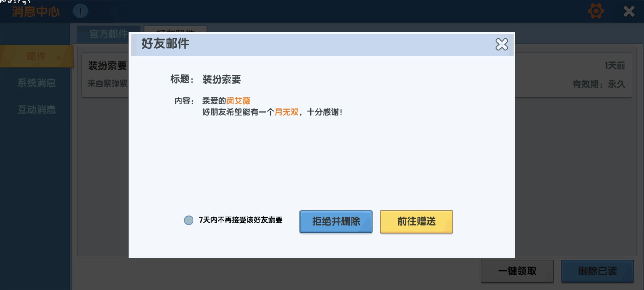Close the 消息中心 window with X
This screenshot has width=644, height=290.
click(x=629, y=12)
